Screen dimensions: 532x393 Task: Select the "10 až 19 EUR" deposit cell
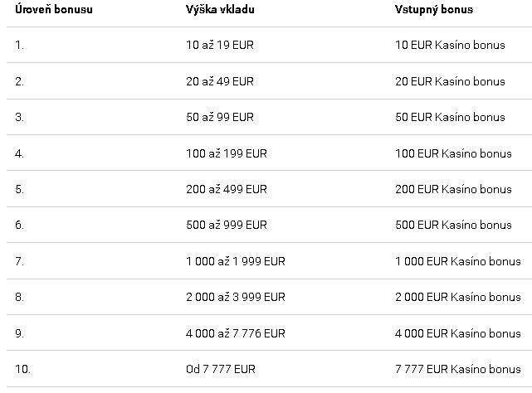pyautogui.click(x=220, y=46)
